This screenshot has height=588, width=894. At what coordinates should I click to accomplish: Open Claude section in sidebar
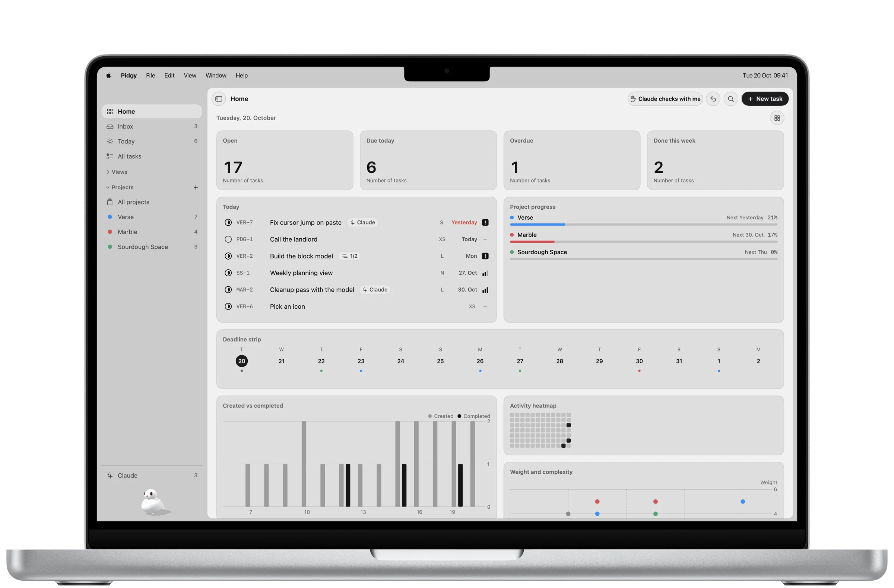pyautogui.click(x=152, y=476)
